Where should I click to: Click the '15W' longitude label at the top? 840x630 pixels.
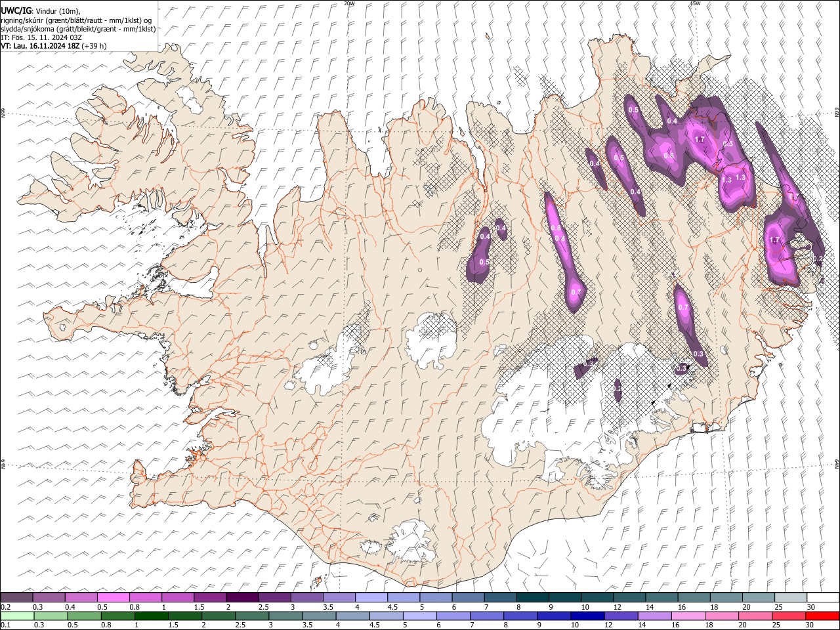pos(695,3)
